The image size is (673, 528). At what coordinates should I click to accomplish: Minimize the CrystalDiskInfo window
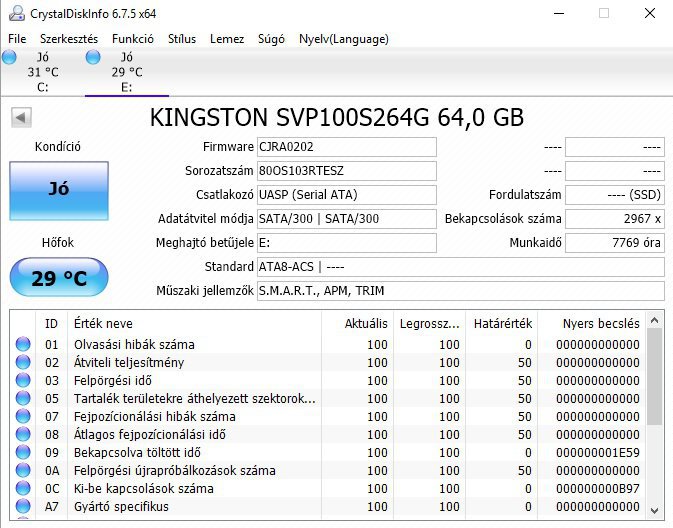[558, 13]
